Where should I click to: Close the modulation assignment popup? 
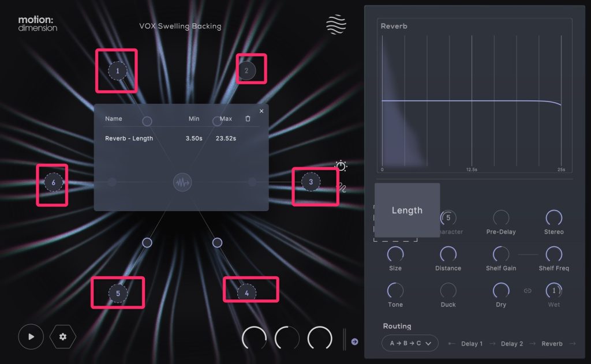coord(261,111)
